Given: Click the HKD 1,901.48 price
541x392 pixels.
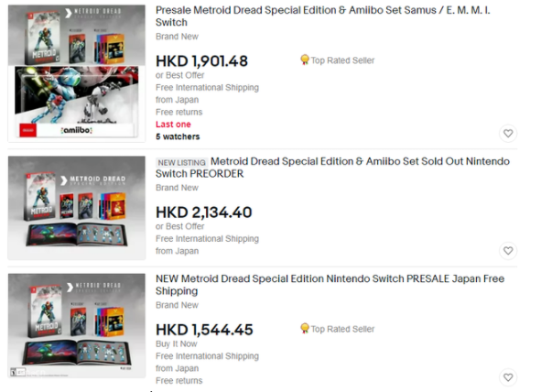Looking at the screenshot, I should (x=201, y=61).
